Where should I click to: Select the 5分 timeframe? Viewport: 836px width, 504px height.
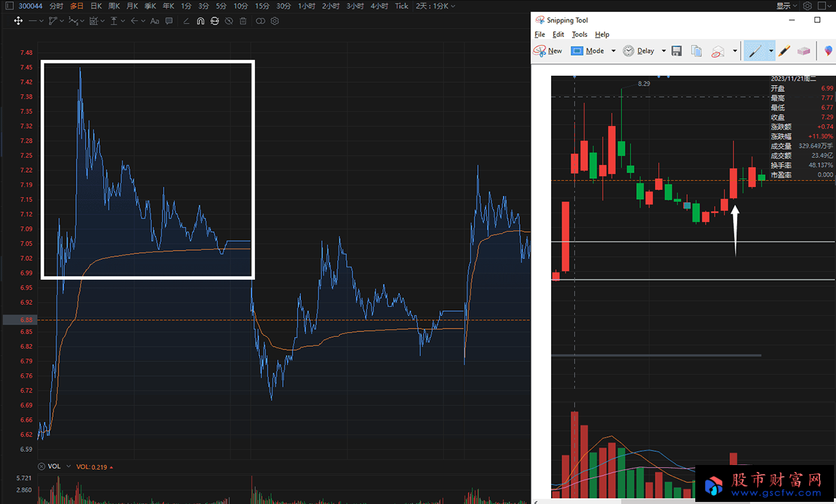coord(222,6)
